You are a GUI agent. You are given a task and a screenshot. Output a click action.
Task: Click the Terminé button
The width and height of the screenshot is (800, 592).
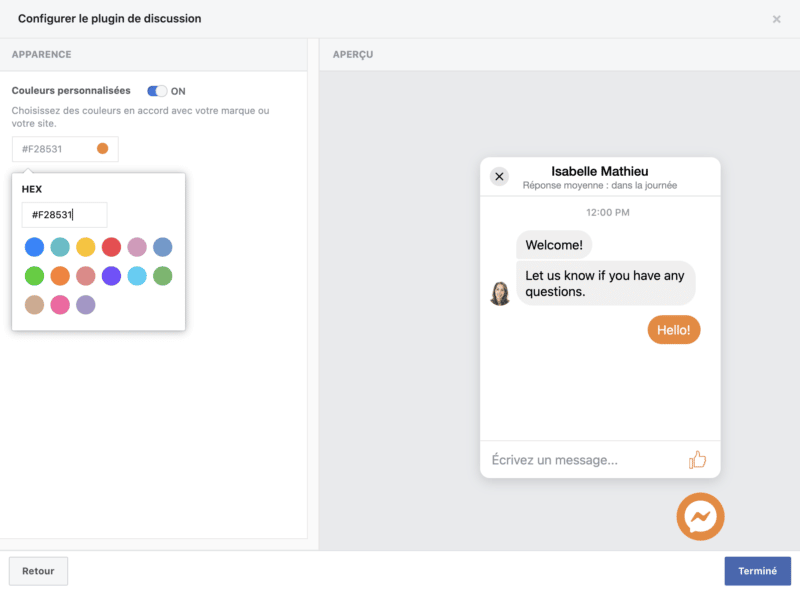pyautogui.click(x=757, y=571)
